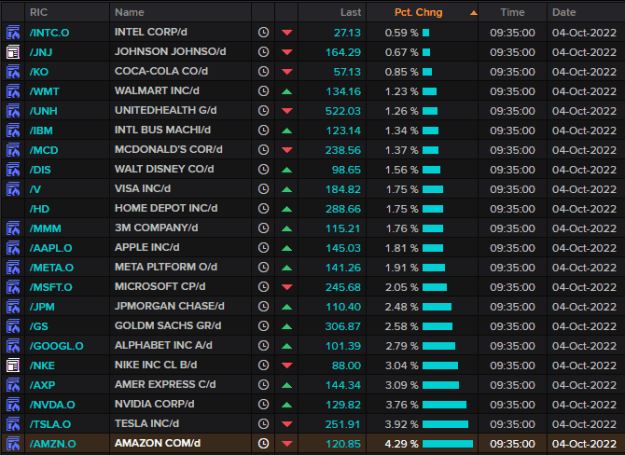Click the red down arrow for Tesla Inc

click(x=287, y=424)
